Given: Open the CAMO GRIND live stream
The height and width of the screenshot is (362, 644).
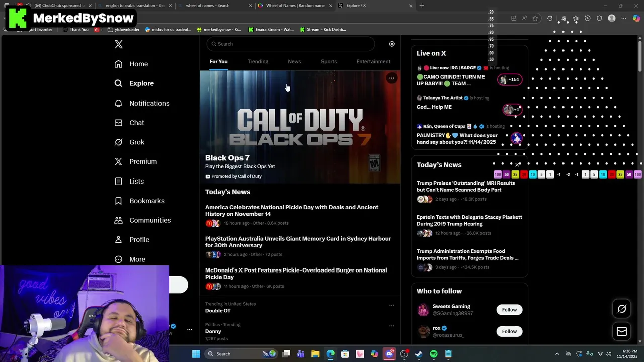Looking at the screenshot, I should [451, 80].
